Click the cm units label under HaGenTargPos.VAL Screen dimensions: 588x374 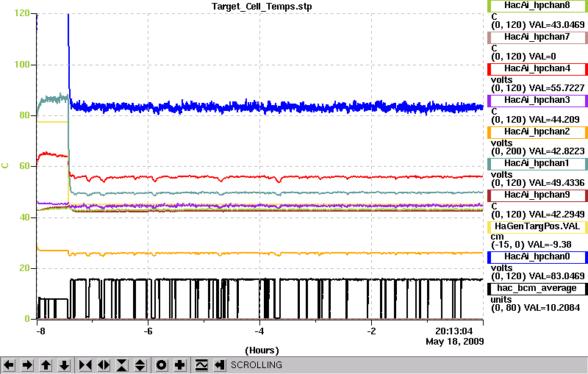point(498,237)
